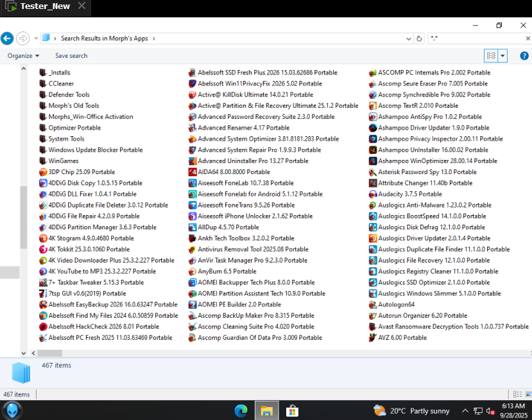
Task: Click the vertical scrollbar down arrow
Action: click(23, 353)
